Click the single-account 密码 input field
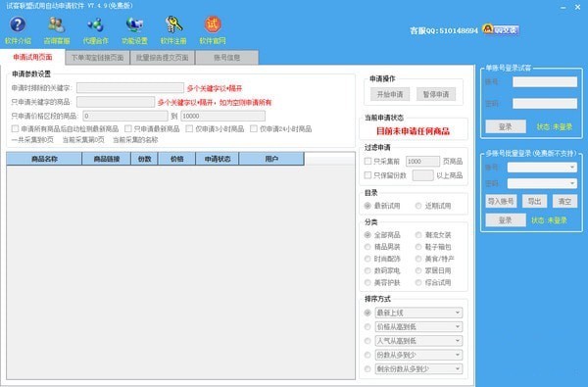 click(x=545, y=104)
